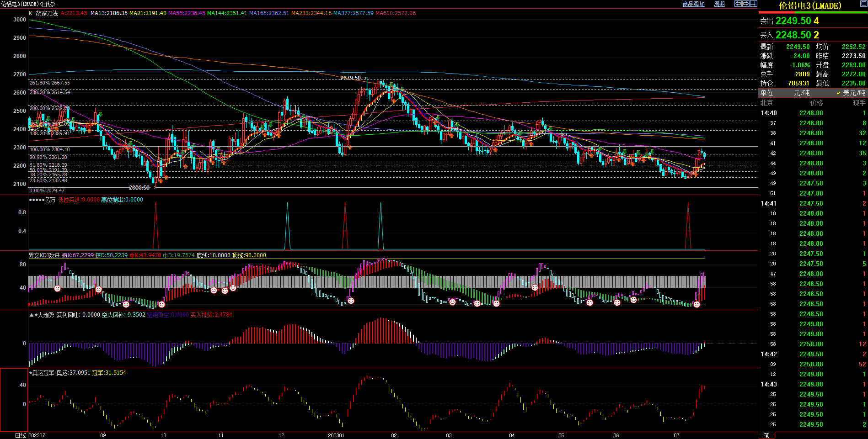This screenshot has width=868, height=439.
Task: Toggle the split panel layout icon
Action: (x=753, y=4)
